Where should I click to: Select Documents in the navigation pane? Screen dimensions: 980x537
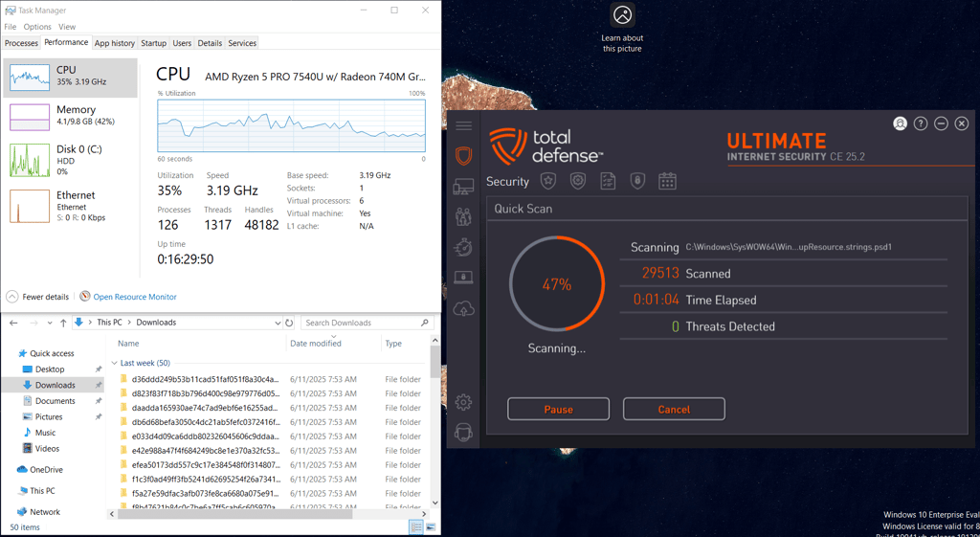click(55, 401)
